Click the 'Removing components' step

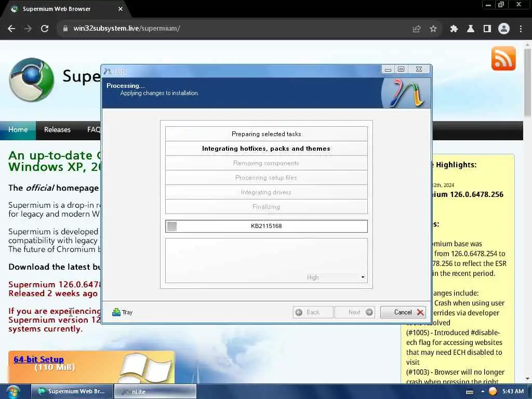click(267, 163)
